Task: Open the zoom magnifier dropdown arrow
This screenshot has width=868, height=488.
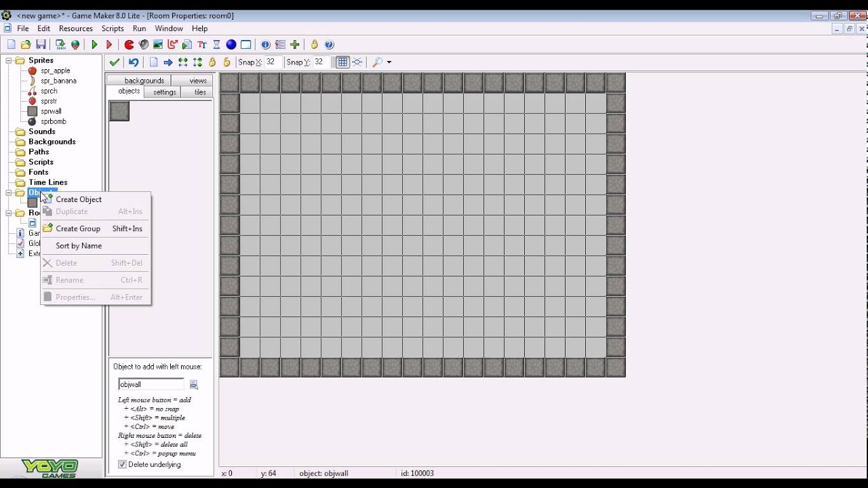Action: 389,62
